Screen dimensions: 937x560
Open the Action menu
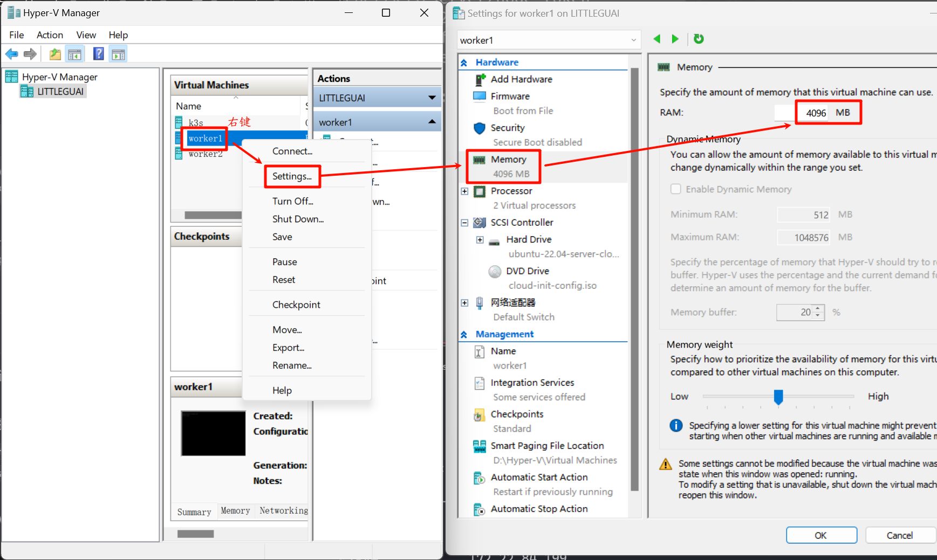click(50, 35)
